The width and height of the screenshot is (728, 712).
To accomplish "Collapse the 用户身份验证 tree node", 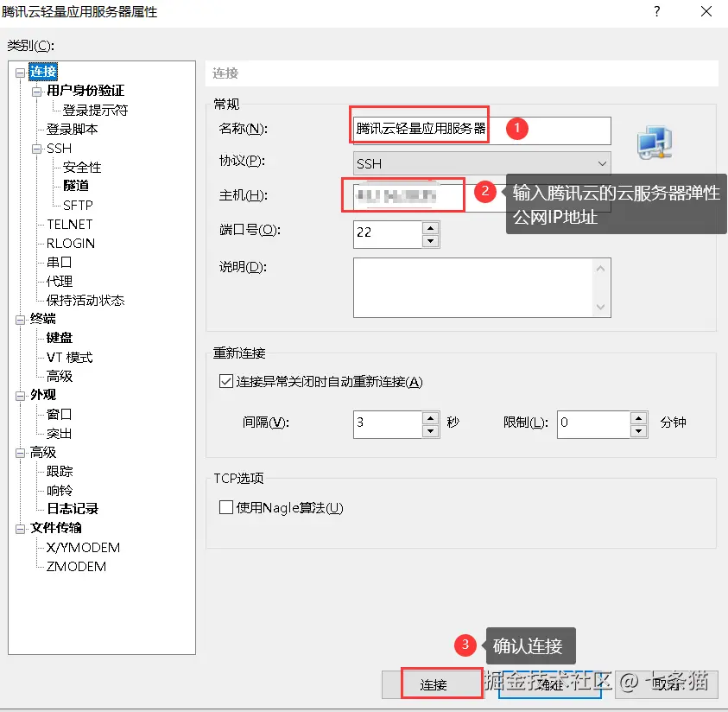I will (x=36, y=92).
